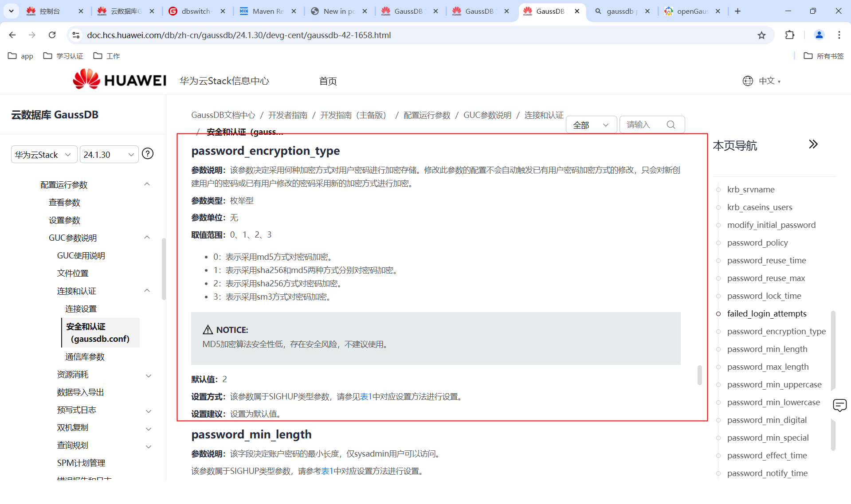Image resolution: width=851 pixels, height=504 pixels.
Task: Click the help question mark icon
Action: point(148,154)
